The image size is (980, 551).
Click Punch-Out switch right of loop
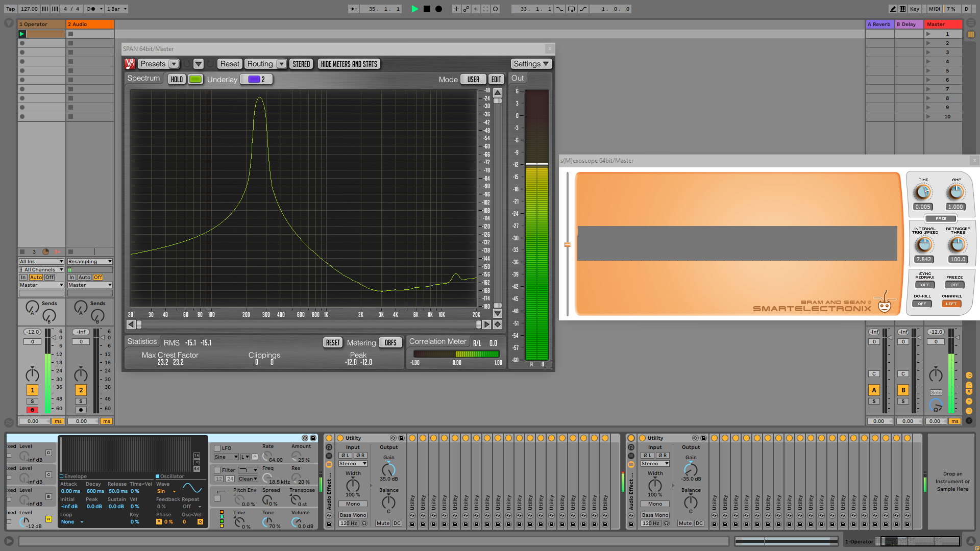[x=583, y=9]
